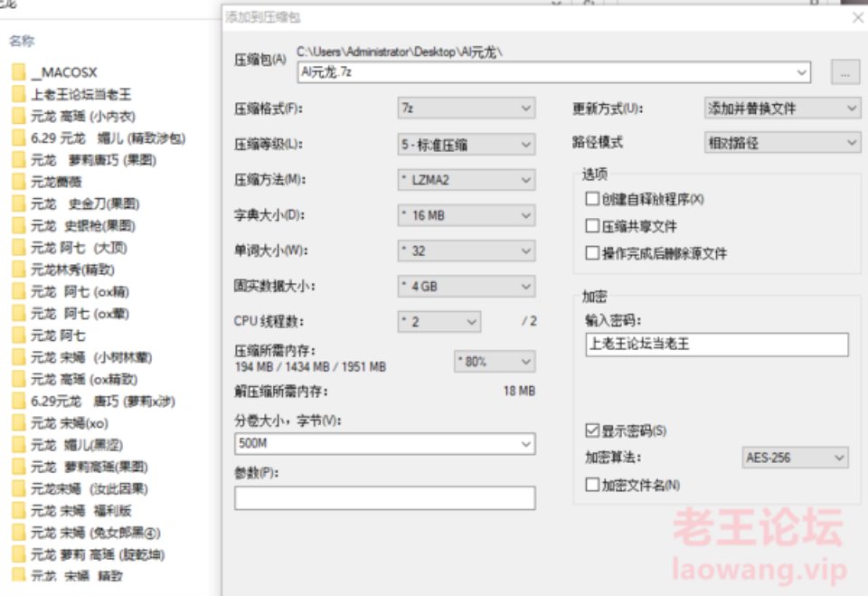868x596 pixels.
Task: Select the 元龙 萝莉唐巧 (果图) folder name
Action: pos(93,160)
